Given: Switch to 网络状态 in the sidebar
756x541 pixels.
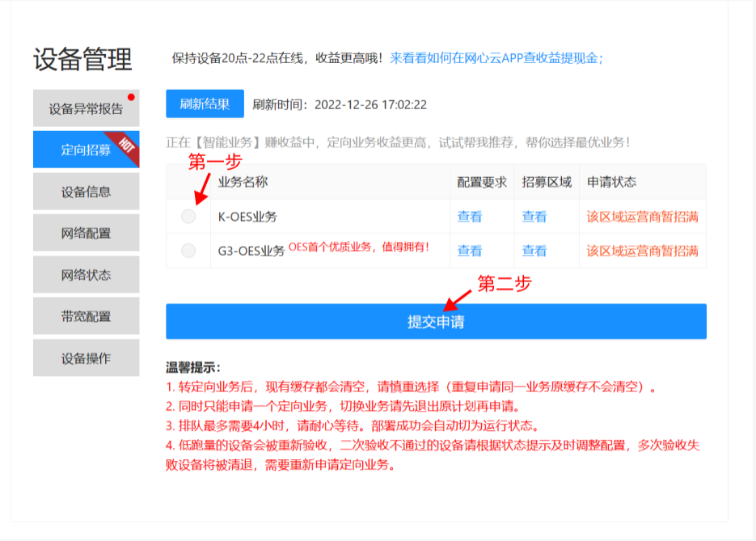Looking at the screenshot, I should click(87, 274).
